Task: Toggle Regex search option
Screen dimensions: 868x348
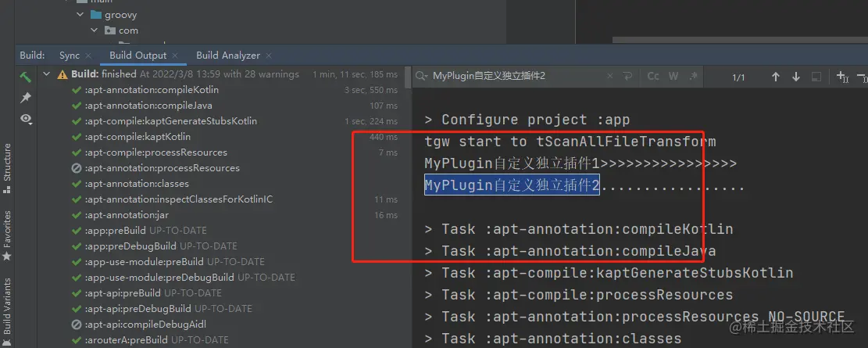Action: (693, 76)
